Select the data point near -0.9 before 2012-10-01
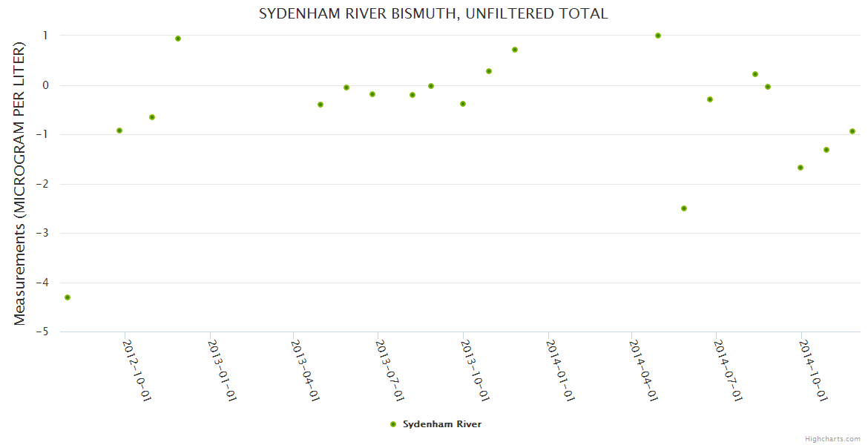This screenshot has width=868, height=445. pos(119,131)
